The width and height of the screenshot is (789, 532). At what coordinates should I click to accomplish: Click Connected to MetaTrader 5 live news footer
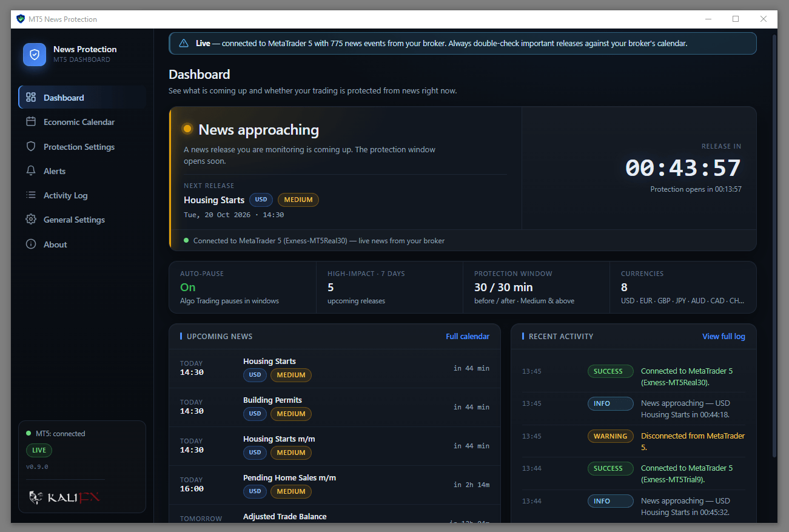coord(319,241)
